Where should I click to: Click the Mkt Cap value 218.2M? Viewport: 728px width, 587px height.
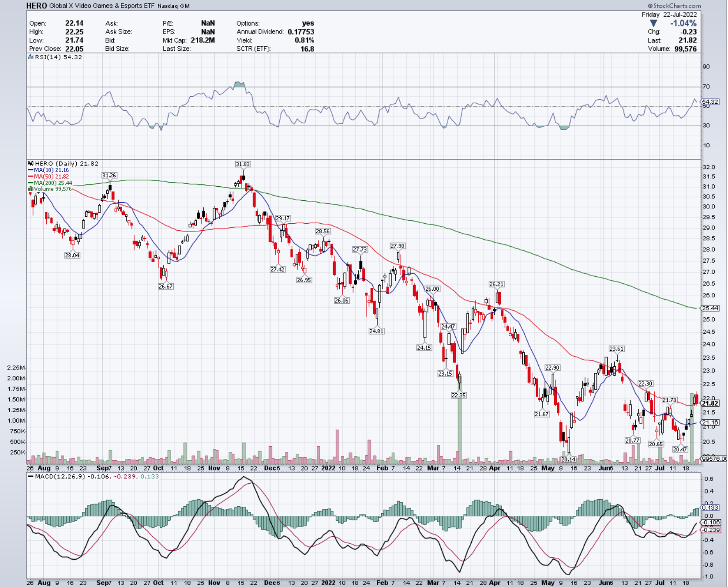click(203, 40)
